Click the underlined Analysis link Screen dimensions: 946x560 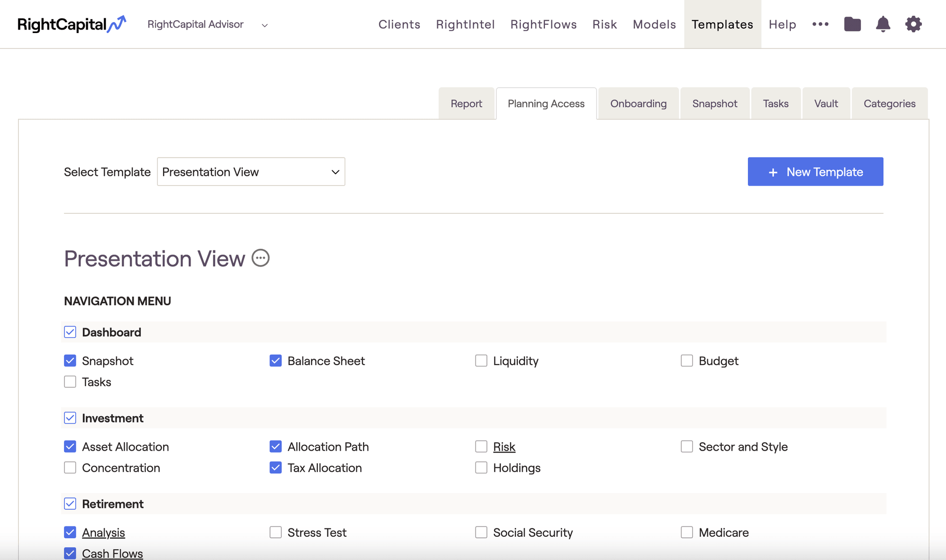pyautogui.click(x=103, y=532)
